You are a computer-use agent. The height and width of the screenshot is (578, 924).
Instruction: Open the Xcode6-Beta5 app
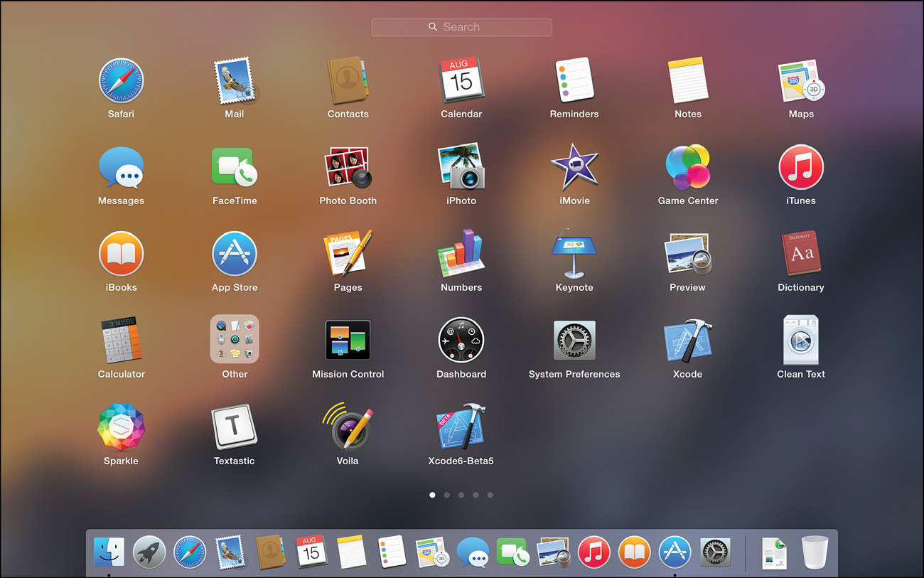(x=461, y=427)
